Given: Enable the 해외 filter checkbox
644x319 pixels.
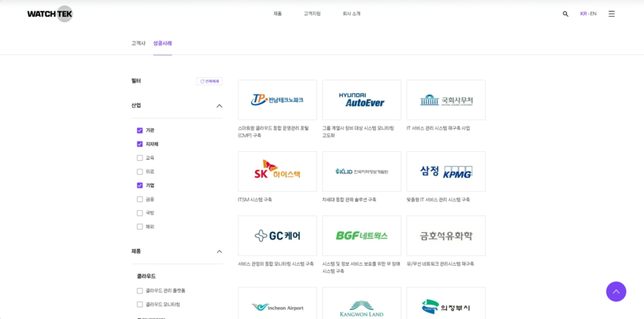Looking at the screenshot, I should pos(140,227).
